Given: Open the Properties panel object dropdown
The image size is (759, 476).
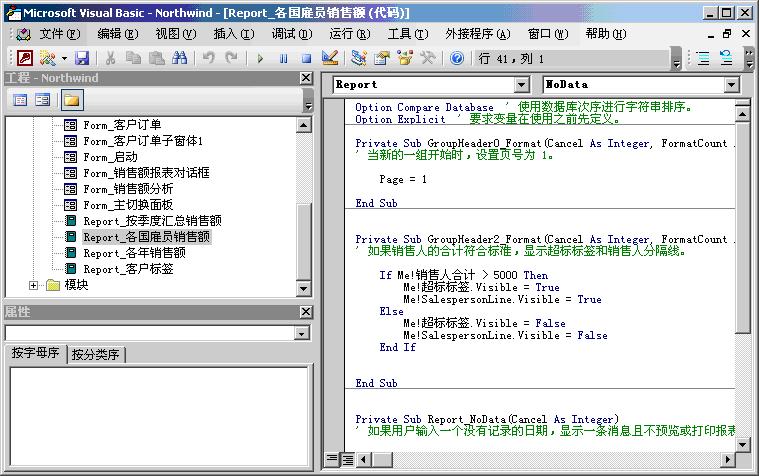Looking at the screenshot, I should tap(302, 333).
